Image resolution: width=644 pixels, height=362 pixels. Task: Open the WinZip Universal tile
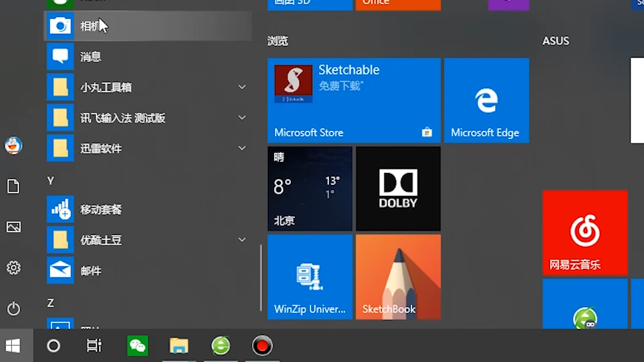point(310,277)
